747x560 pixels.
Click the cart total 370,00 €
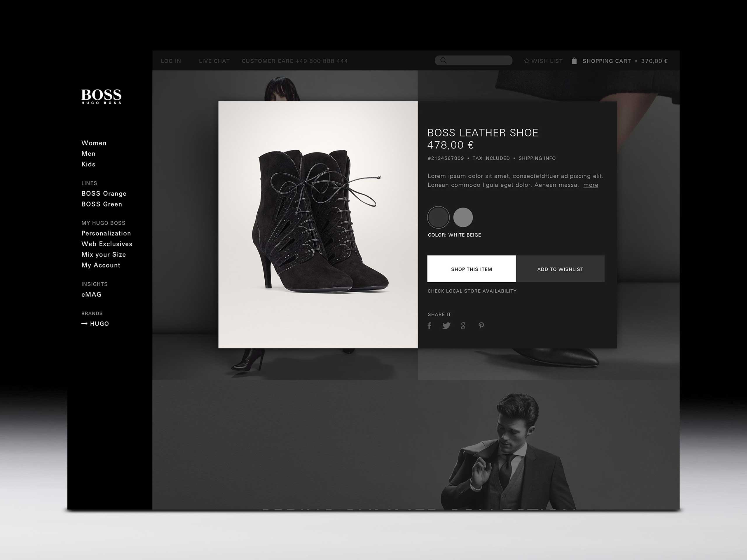(655, 61)
